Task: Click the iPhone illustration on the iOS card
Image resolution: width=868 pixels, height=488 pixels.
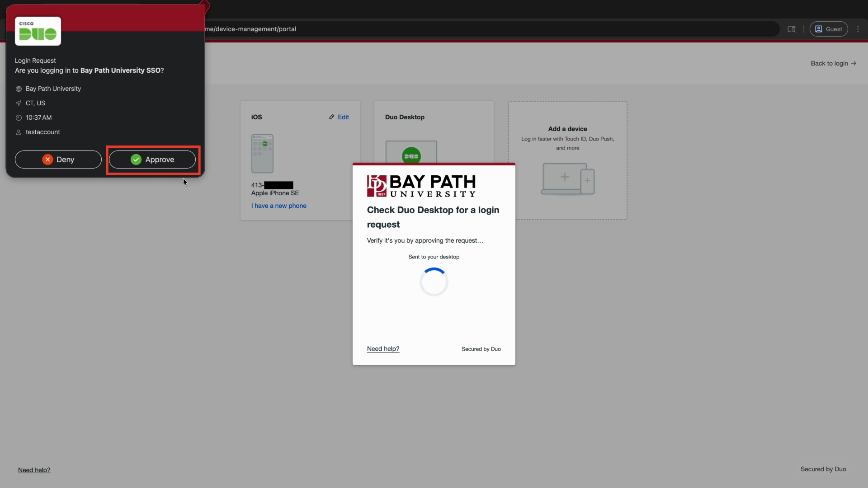Action: [x=262, y=154]
